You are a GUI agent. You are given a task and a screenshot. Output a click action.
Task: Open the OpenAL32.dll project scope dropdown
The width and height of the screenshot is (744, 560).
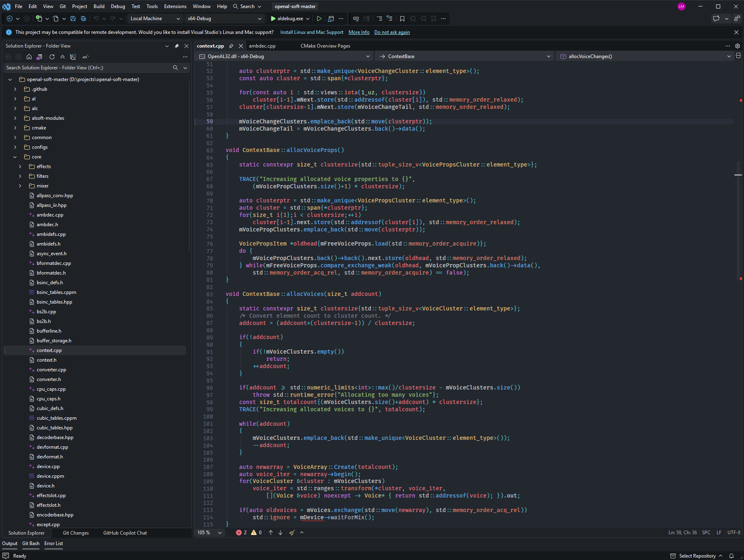point(284,56)
